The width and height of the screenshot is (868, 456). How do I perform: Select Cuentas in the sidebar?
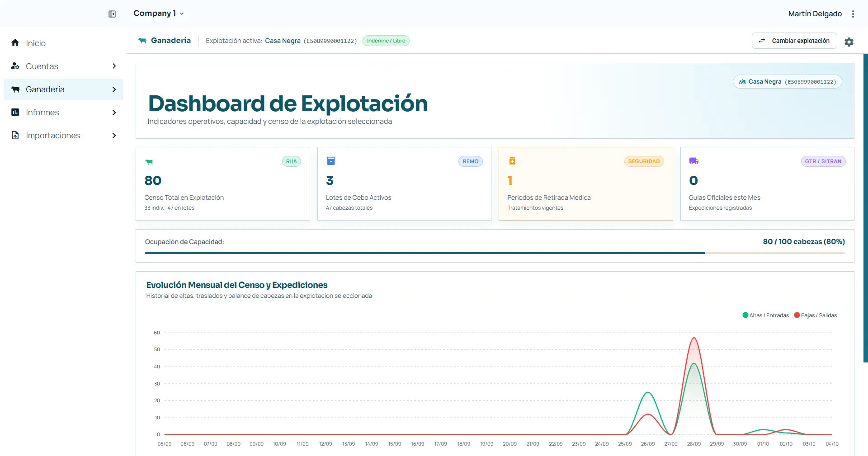point(63,66)
